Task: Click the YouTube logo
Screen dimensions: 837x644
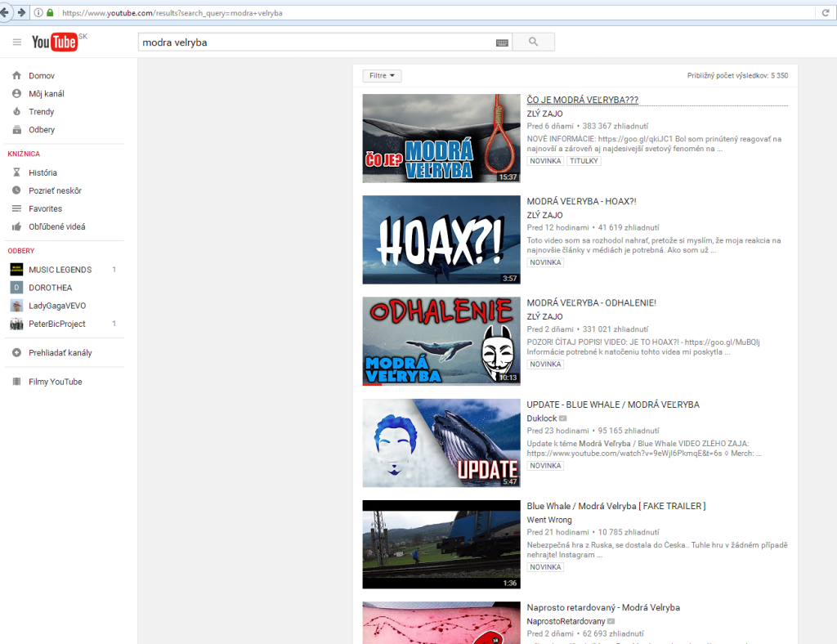Action: pyautogui.click(x=55, y=42)
